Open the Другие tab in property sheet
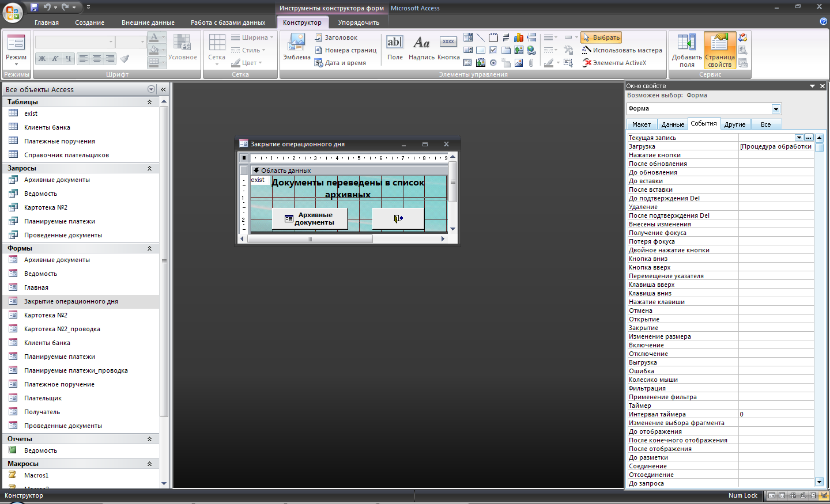The height and width of the screenshot is (504, 830). coord(735,124)
